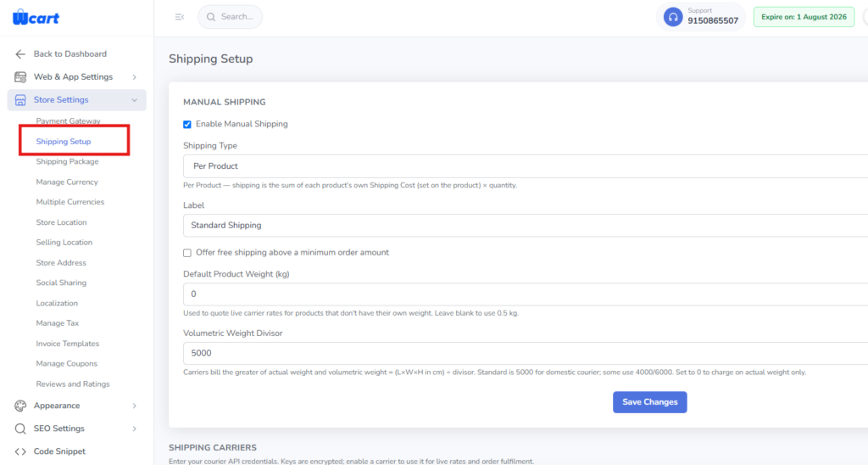Go to Localization settings
Screen dimensions: 868x465
coord(57,303)
